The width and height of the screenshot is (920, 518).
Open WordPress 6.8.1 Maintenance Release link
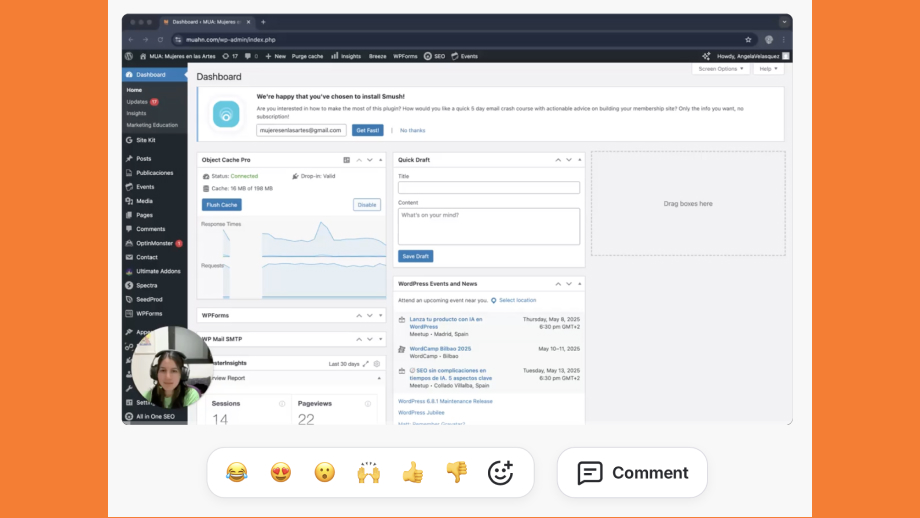(x=445, y=401)
